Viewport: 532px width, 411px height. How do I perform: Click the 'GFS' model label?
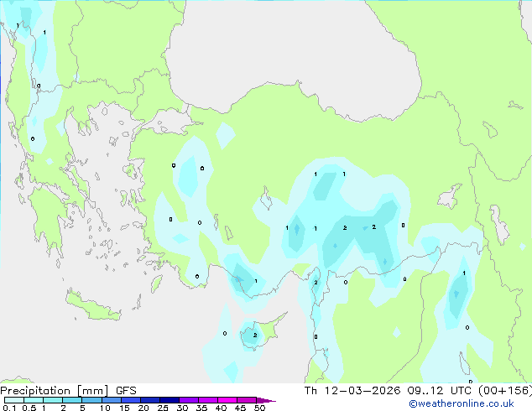126,391
